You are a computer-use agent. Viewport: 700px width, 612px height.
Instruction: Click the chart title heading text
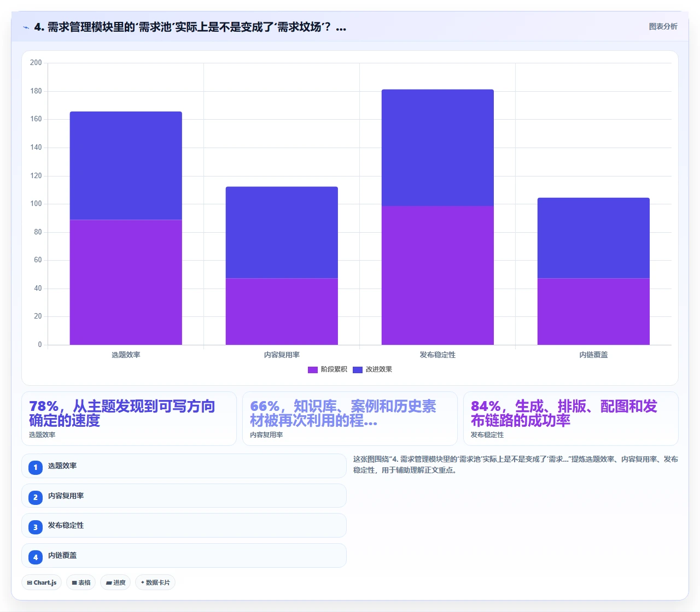click(190, 27)
